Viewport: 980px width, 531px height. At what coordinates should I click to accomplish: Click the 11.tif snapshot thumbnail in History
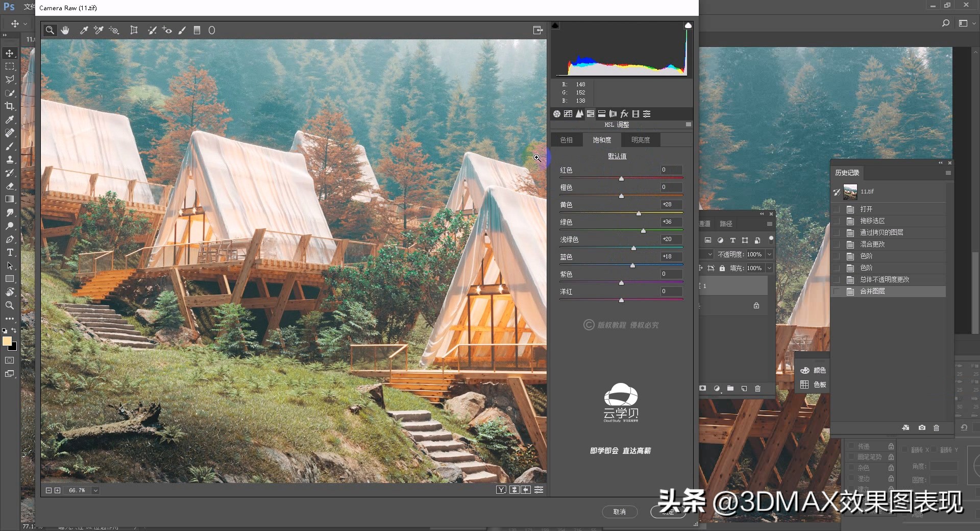[x=850, y=191]
